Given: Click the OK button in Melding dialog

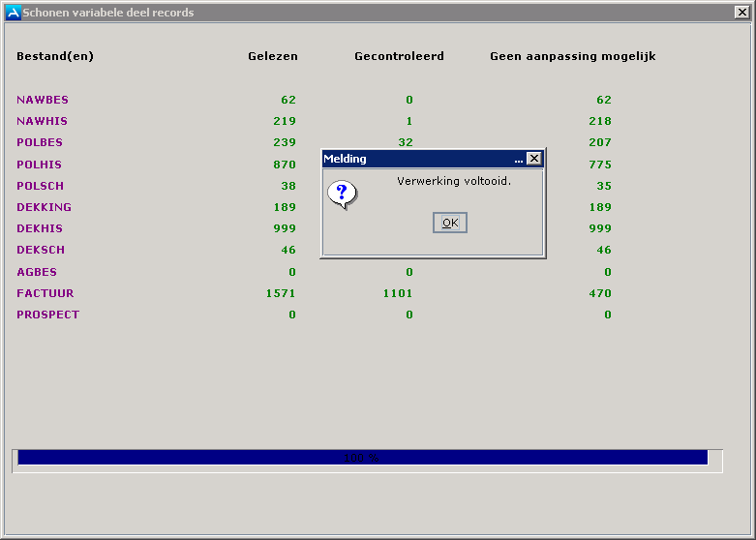Looking at the screenshot, I should coord(450,224).
